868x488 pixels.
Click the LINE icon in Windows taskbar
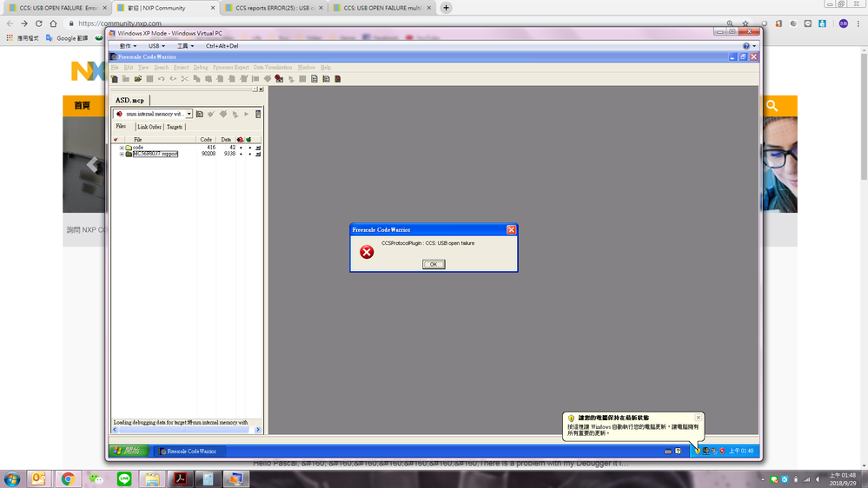click(124, 478)
